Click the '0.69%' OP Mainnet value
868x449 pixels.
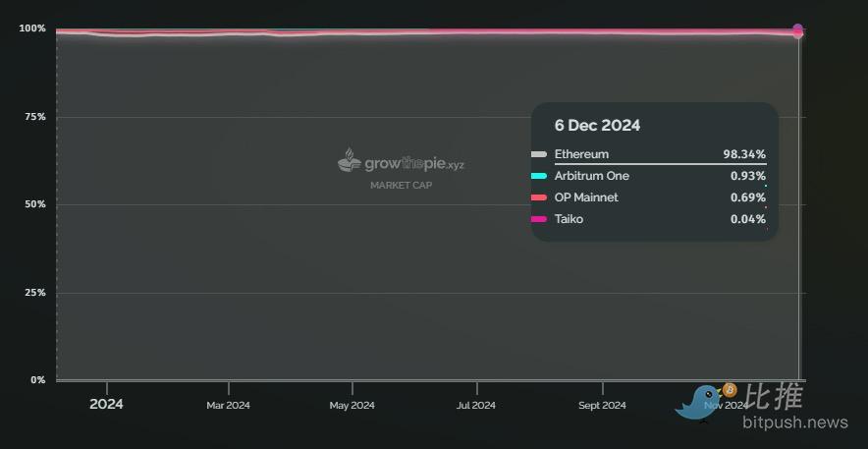[x=748, y=197]
